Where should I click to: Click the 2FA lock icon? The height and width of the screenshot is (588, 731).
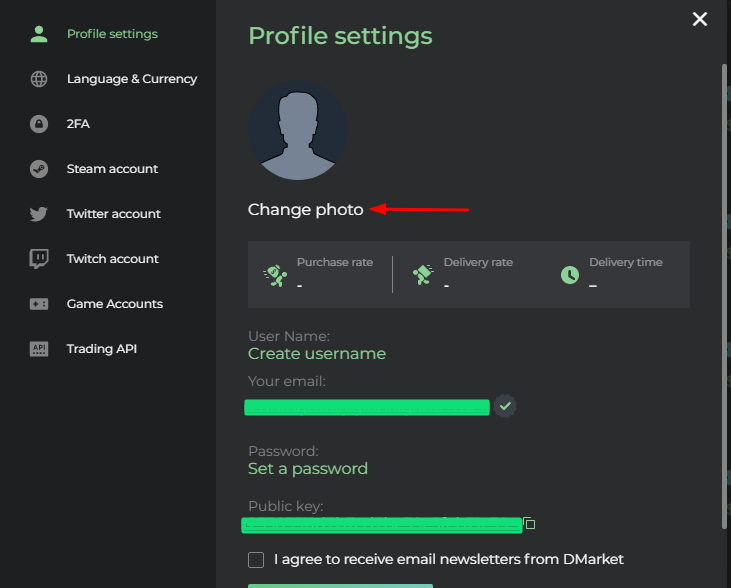[39, 124]
